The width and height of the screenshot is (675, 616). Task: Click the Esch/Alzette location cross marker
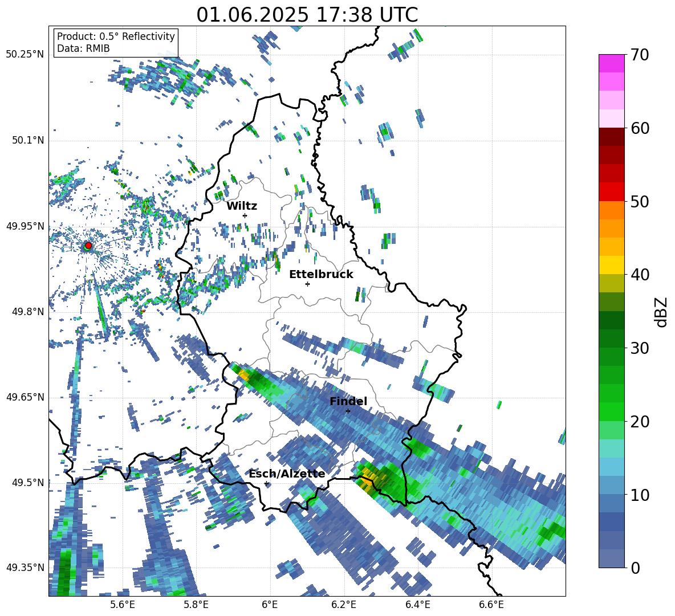pos(266,483)
